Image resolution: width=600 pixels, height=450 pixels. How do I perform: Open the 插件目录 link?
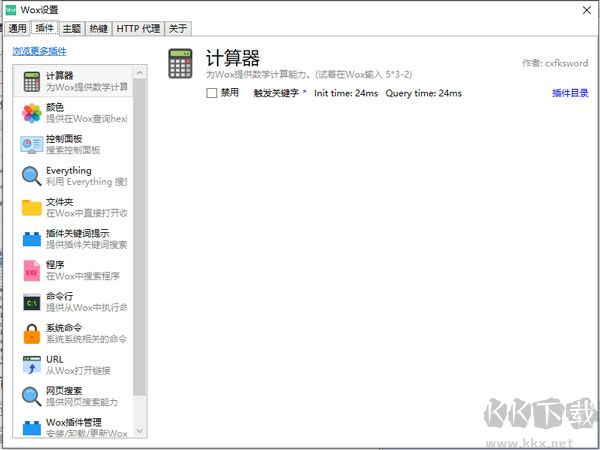click(570, 93)
